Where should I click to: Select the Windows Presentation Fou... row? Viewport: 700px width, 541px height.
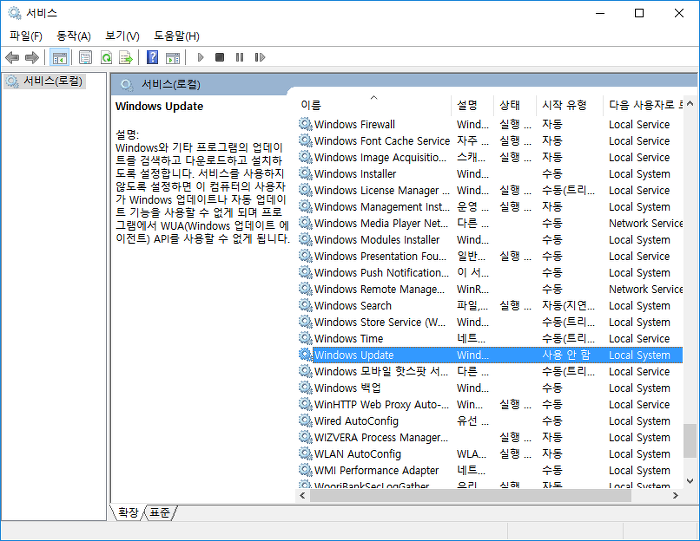490,256
